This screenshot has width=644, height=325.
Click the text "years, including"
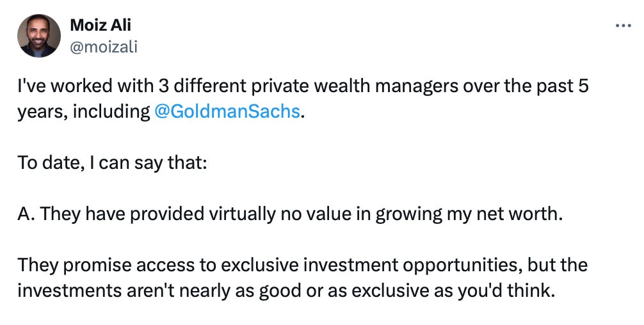coord(84,112)
